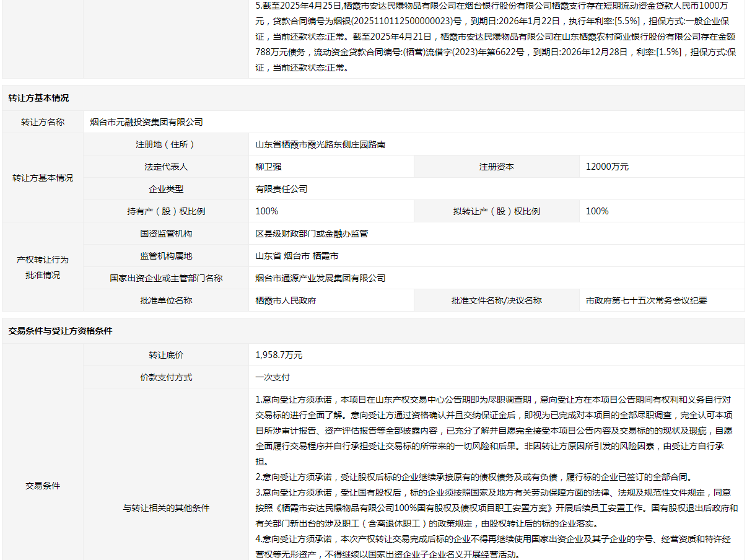Click the 拟转让产（股）权比例 label cell
The height and width of the screenshot is (560, 747).
(496, 211)
